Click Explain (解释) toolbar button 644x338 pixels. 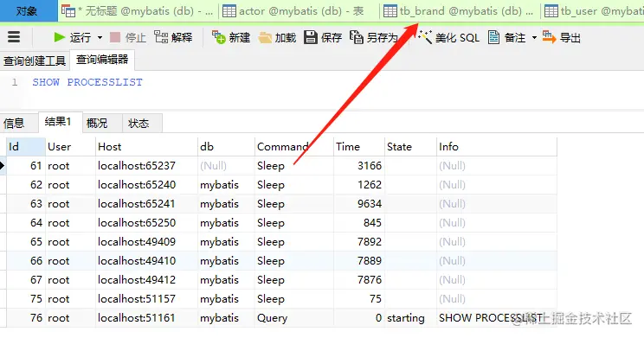[173, 38]
